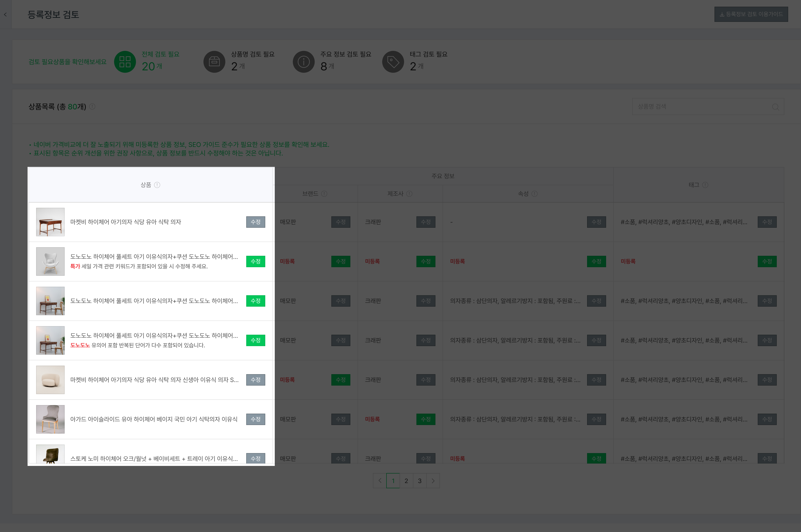Click 의자종류 속성 text in 아가드 row
The width and height of the screenshot is (801, 532).
coord(515,419)
